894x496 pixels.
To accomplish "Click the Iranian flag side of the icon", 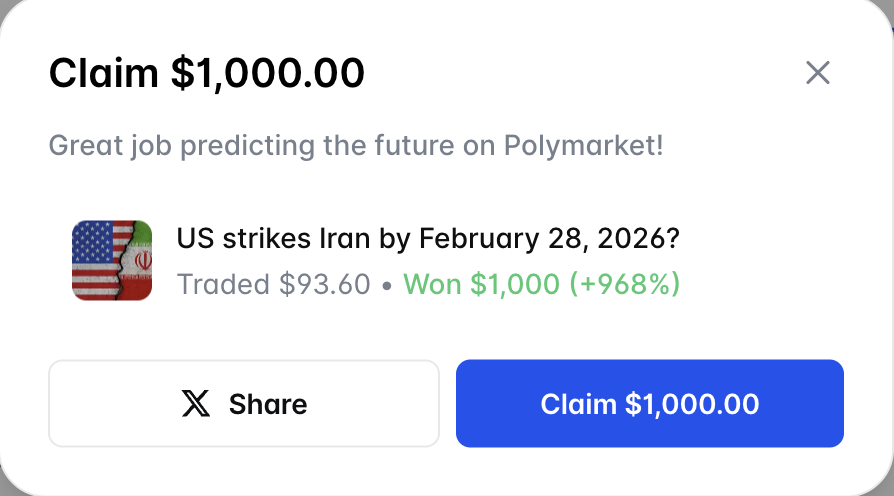I will tap(138, 260).
